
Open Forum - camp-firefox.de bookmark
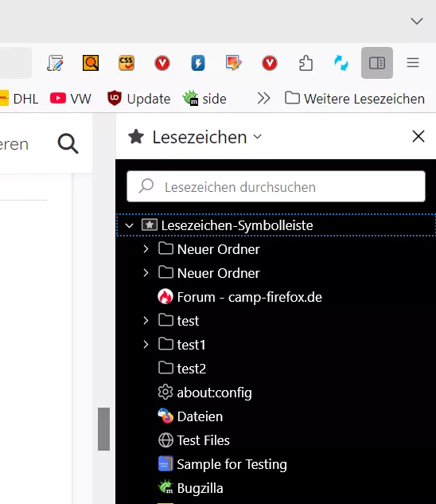click(239, 297)
